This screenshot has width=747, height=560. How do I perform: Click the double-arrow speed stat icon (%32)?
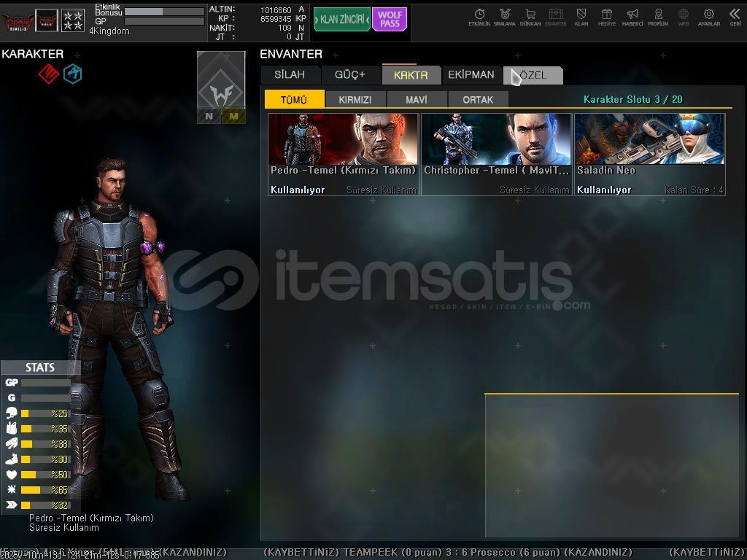pos(12,505)
